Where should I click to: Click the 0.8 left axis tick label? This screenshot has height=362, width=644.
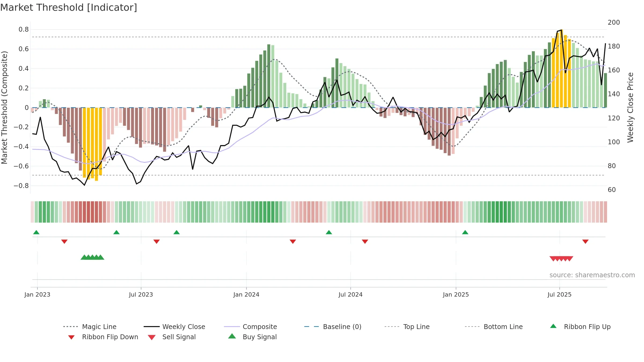coord(24,29)
